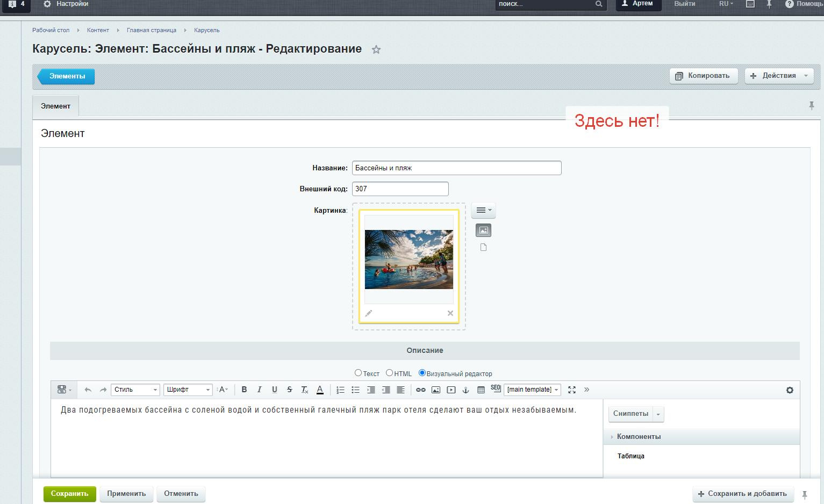Click the insert table icon
The height and width of the screenshot is (504, 824).
[481, 390]
